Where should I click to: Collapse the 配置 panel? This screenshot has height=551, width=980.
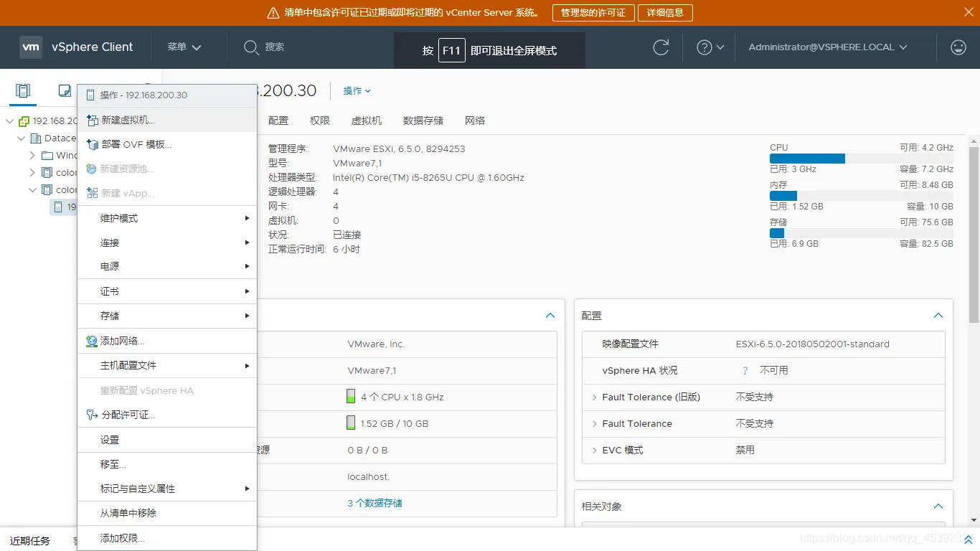tap(938, 316)
